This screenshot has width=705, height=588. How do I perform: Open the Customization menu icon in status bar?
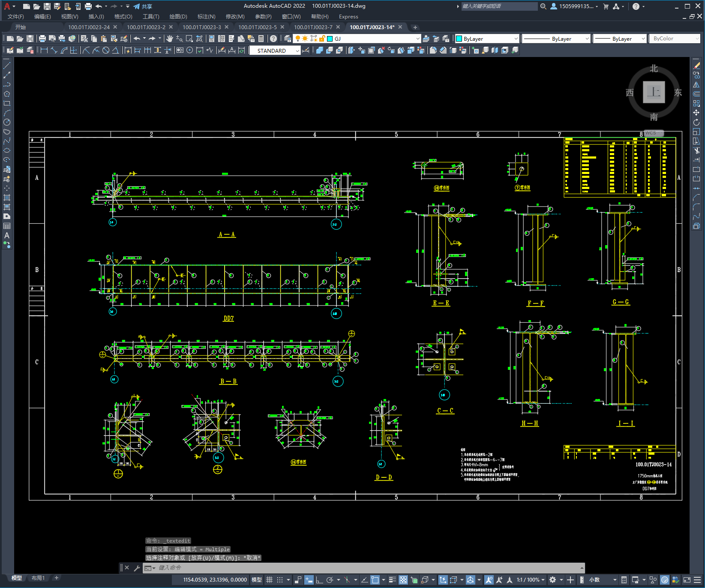[x=698, y=580]
